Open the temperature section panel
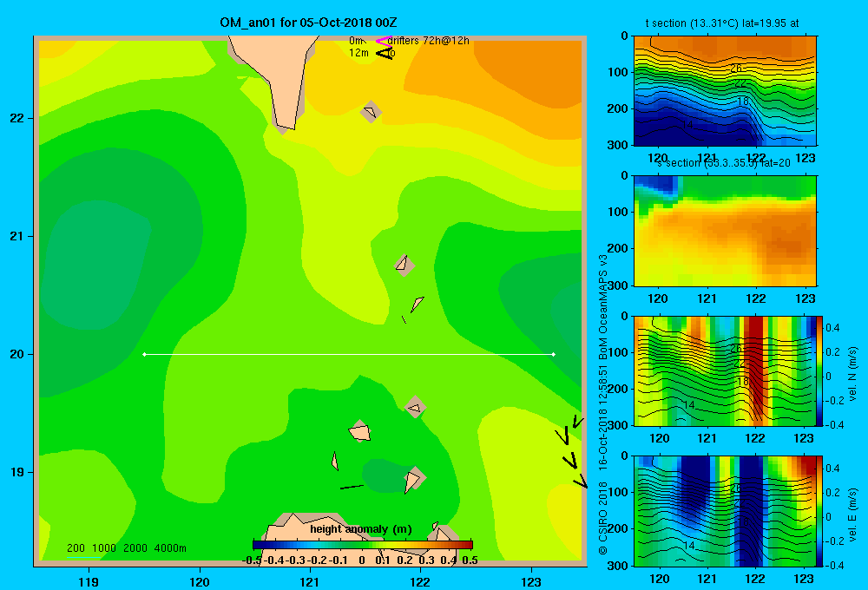The height and width of the screenshot is (590, 868). point(725,91)
